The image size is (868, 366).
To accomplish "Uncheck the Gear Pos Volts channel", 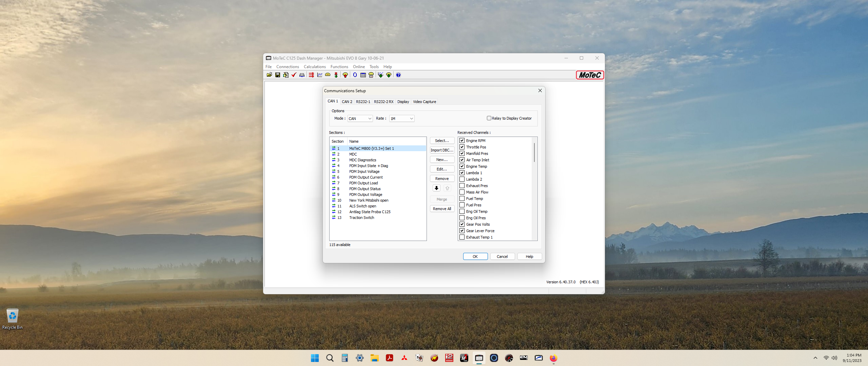I will [462, 224].
